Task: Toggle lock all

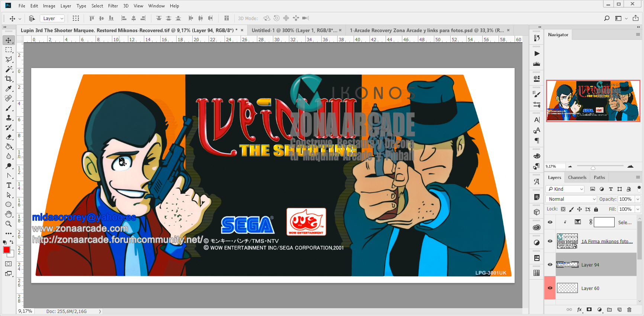Action: (x=596, y=209)
